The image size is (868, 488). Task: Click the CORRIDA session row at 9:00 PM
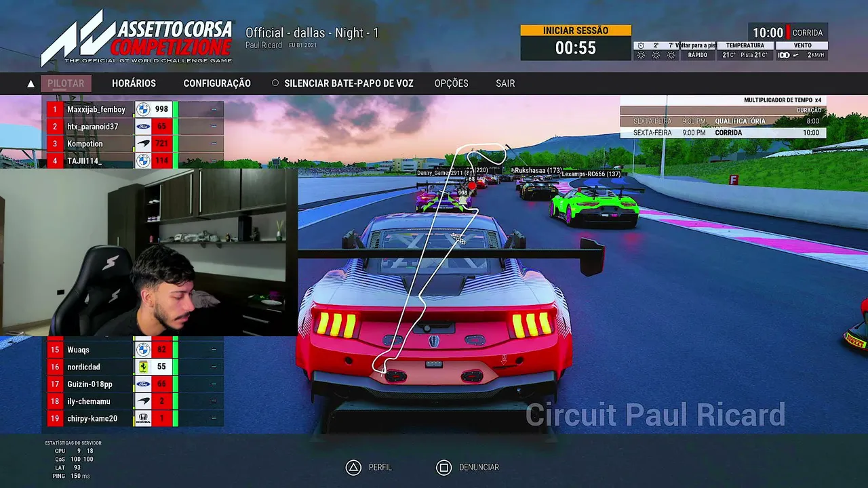coord(723,133)
